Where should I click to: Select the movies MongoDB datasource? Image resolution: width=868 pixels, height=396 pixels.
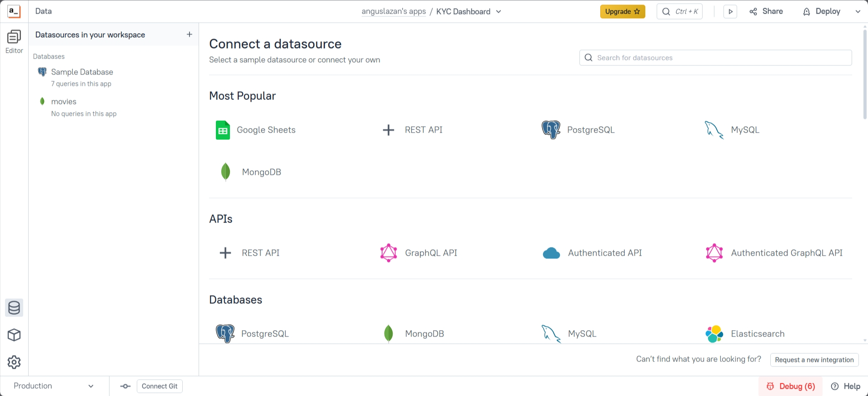[x=114, y=107]
